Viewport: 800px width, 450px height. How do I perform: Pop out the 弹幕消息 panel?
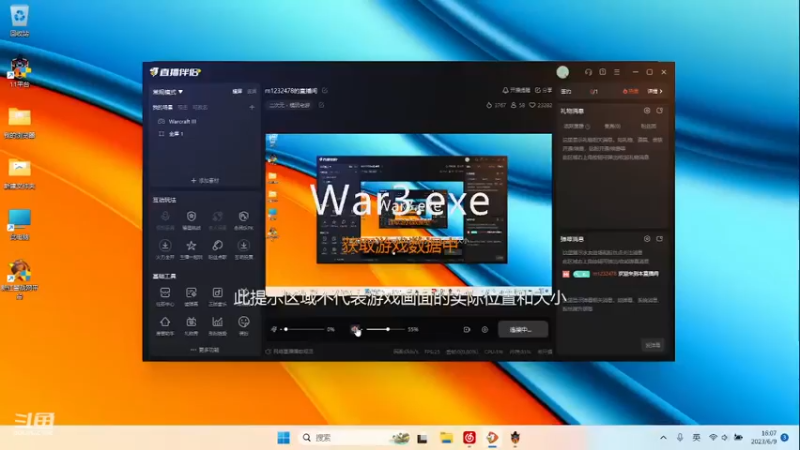click(660, 239)
